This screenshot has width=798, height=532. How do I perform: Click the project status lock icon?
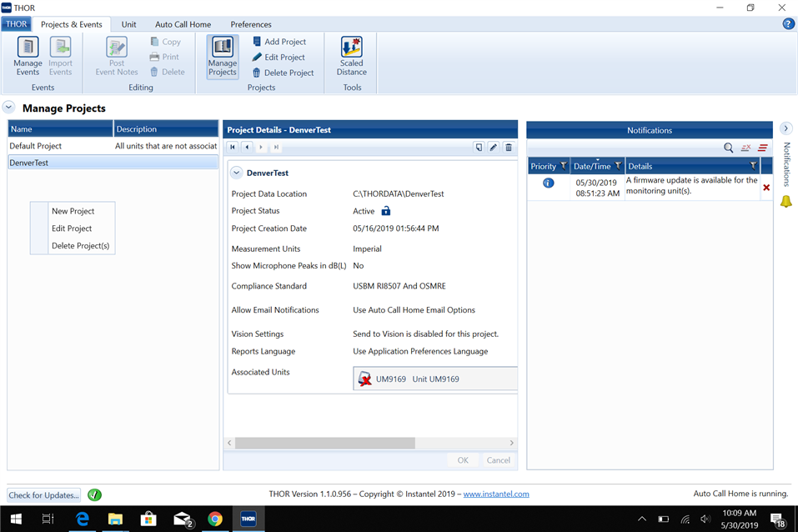tap(386, 211)
